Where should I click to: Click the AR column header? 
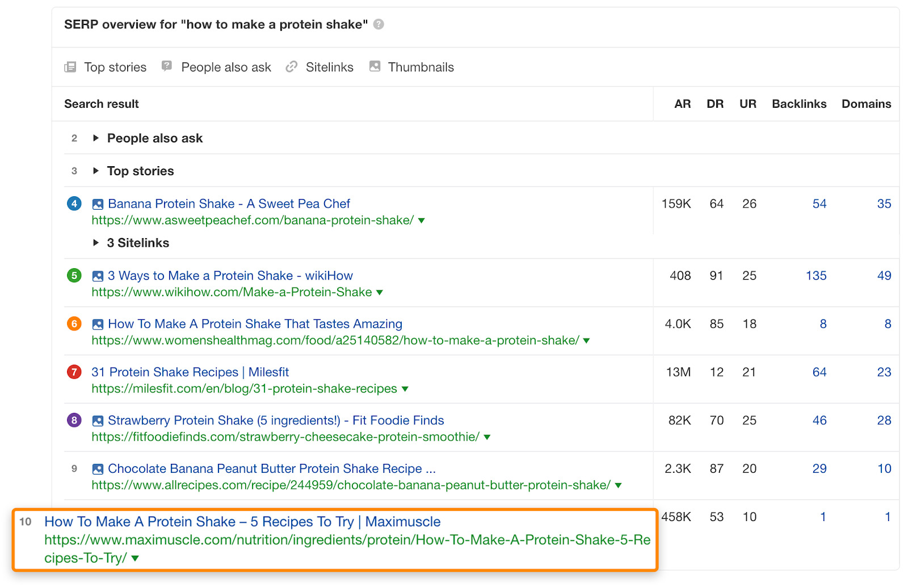683,104
